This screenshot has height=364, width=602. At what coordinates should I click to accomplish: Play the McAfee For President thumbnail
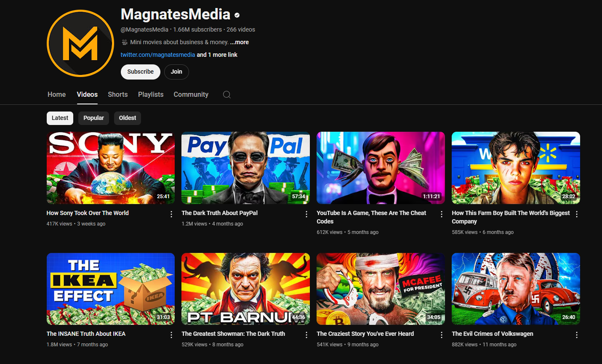pos(381,289)
